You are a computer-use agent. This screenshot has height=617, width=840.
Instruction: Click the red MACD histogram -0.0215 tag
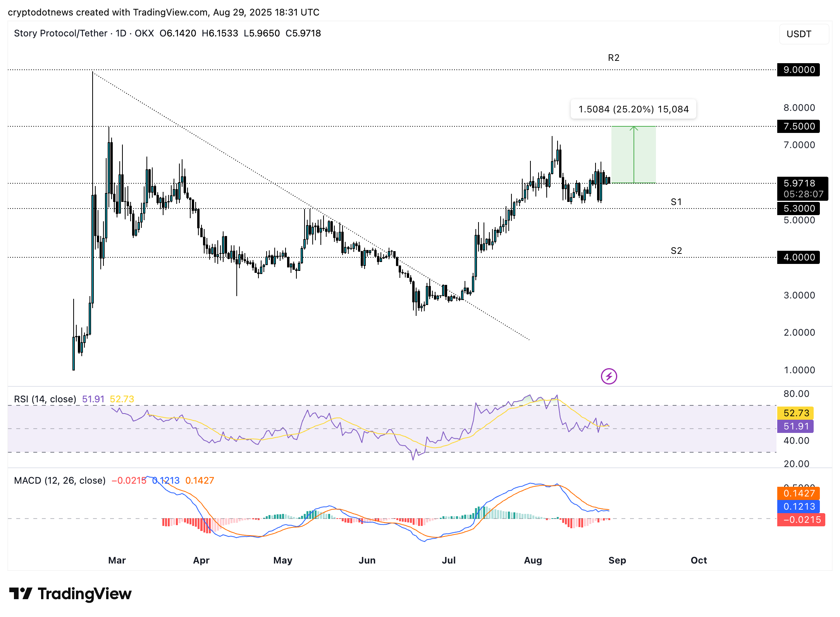pyautogui.click(x=801, y=520)
